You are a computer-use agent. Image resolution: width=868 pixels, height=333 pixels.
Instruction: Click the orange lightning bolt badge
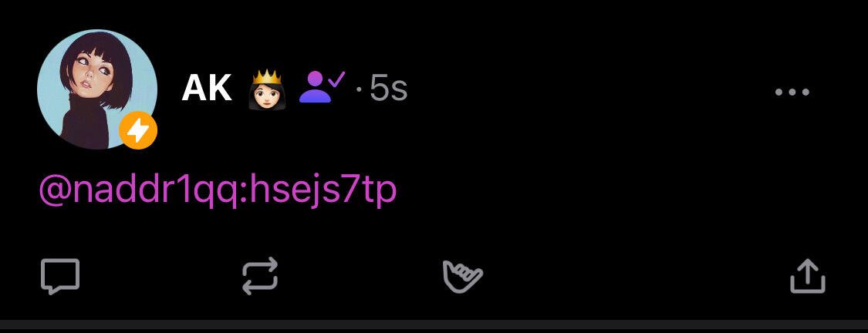(138, 130)
